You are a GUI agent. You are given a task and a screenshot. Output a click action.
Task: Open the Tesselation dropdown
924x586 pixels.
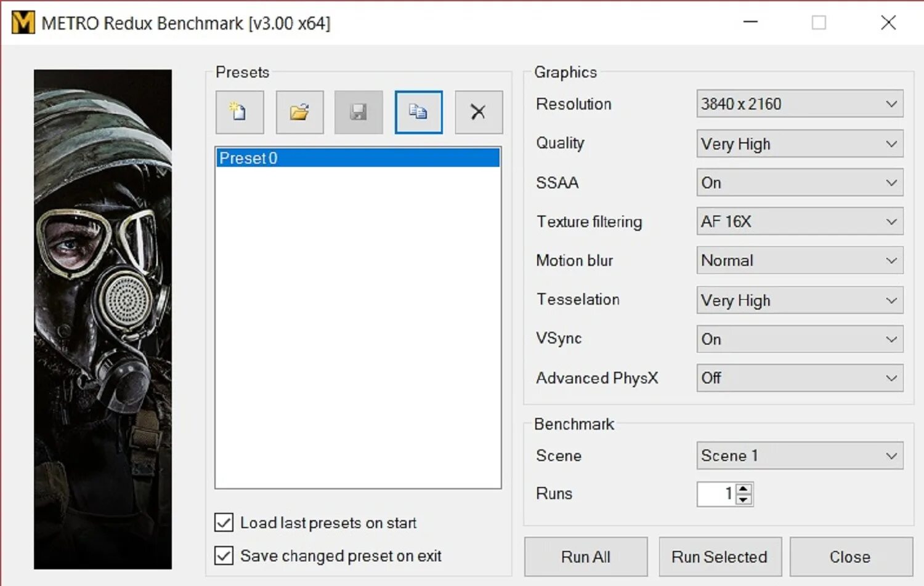tap(800, 300)
